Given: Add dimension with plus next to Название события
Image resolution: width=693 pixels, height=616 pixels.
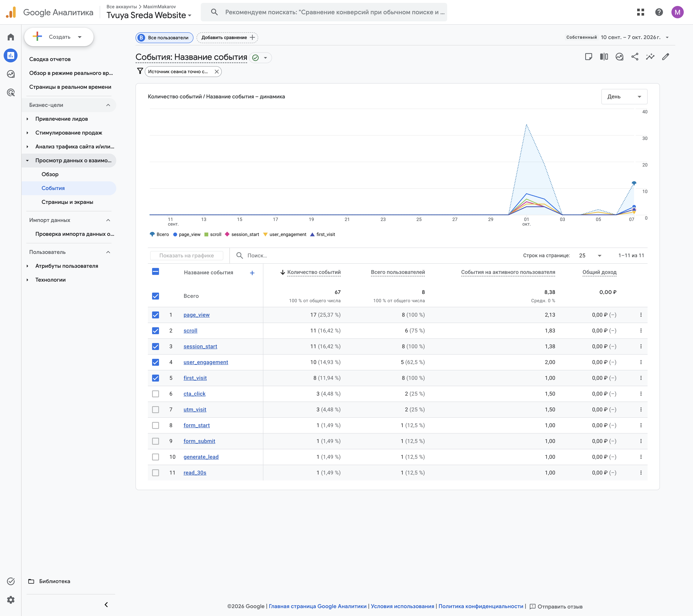Looking at the screenshot, I should [252, 273].
